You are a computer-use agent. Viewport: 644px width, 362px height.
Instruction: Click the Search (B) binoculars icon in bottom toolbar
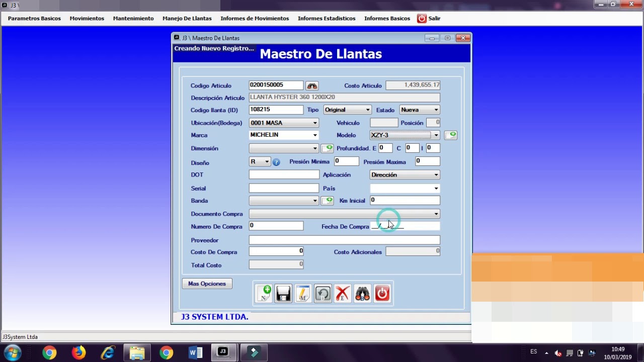tap(362, 294)
